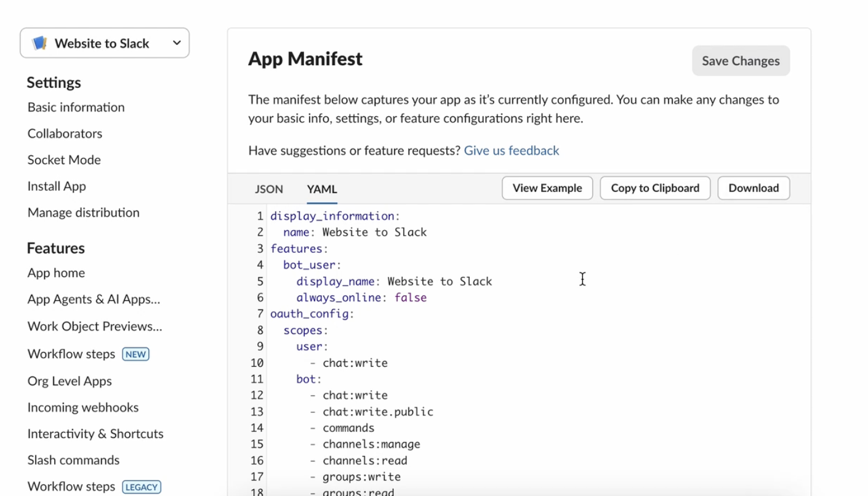Click the NEW badge beside Workflow steps
This screenshot has width=868, height=496.
135,354
